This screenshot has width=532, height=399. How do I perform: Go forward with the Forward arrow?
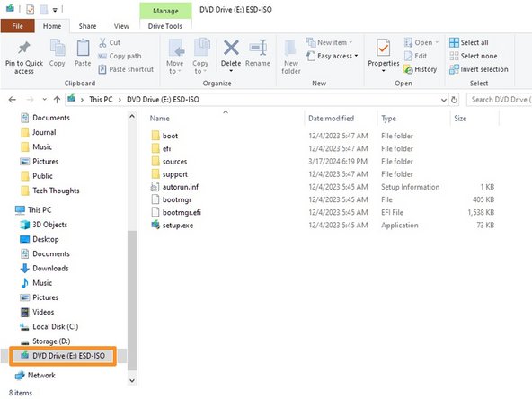30,100
